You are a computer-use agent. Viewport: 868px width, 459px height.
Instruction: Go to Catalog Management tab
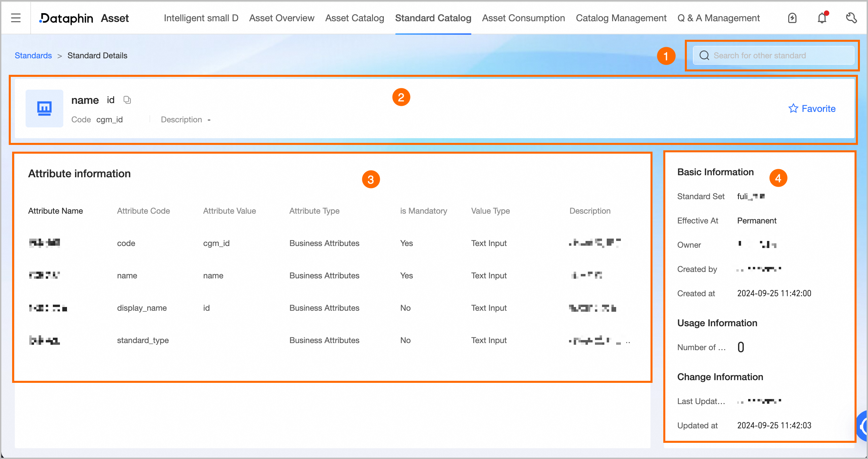click(621, 18)
